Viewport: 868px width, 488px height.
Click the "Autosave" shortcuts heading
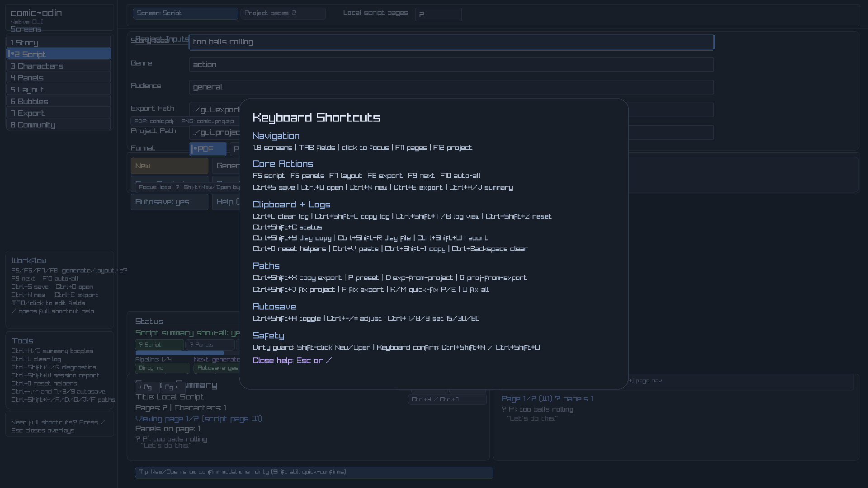(274, 307)
